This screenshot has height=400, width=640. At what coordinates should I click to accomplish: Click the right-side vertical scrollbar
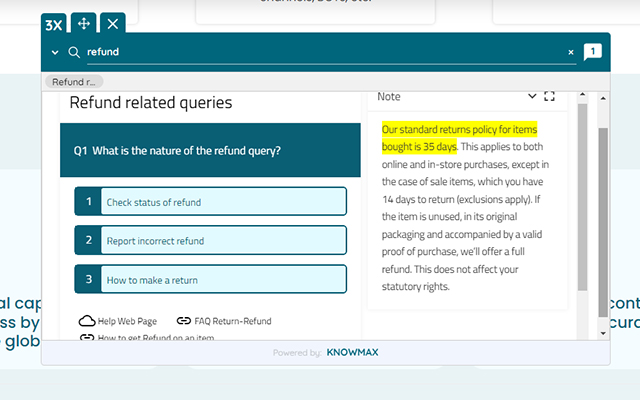coord(603,220)
